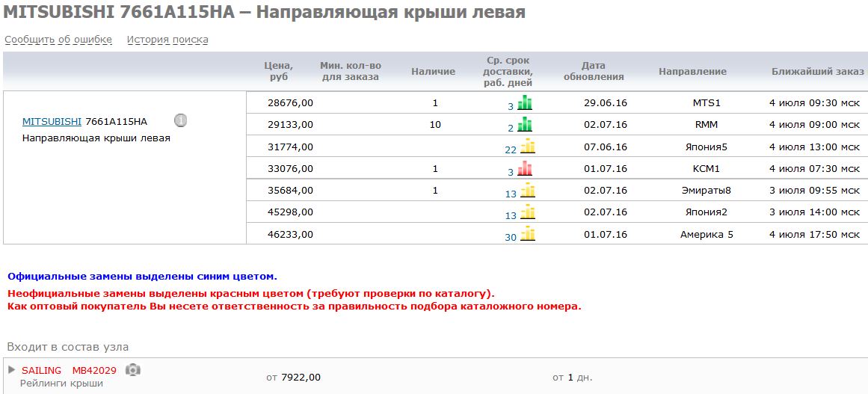Click the Входит в состав узла heading
868x394 pixels.
[68, 347]
